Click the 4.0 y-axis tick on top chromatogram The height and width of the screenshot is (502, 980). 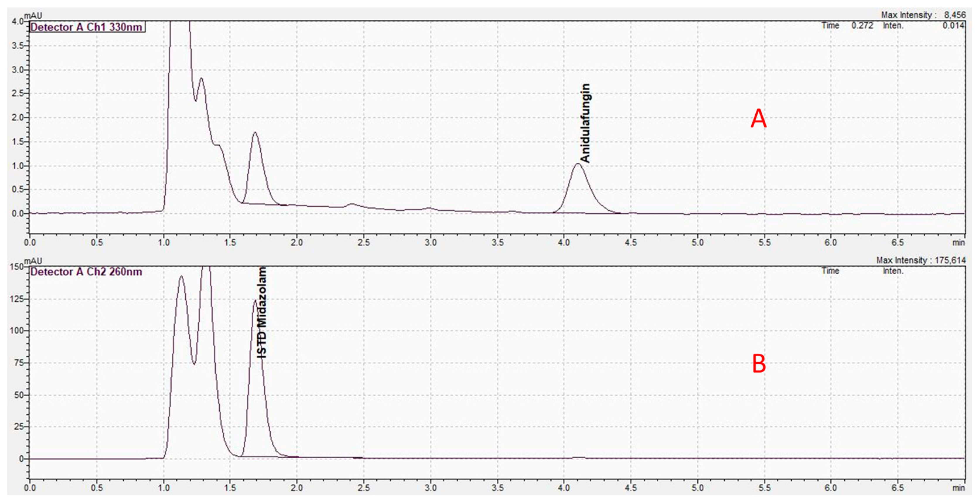pos(18,21)
